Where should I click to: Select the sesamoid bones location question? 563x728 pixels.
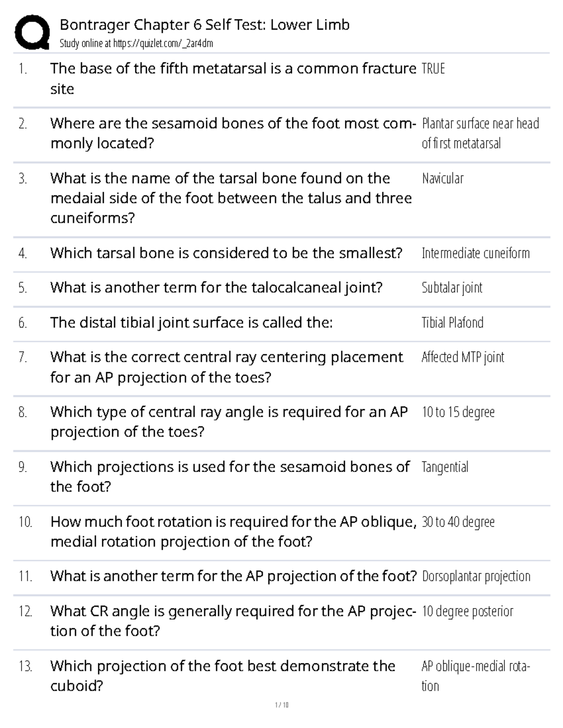click(x=233, y=133)
